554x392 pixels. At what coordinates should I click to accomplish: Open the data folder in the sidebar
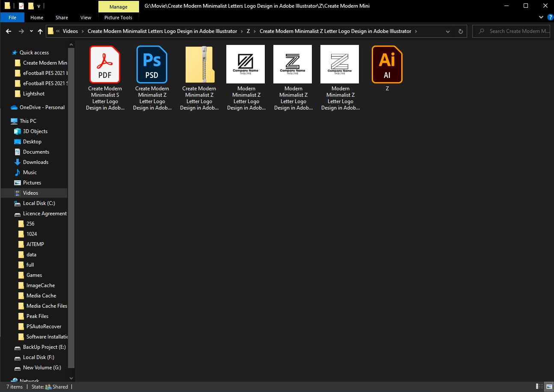[x=31, y=255]
